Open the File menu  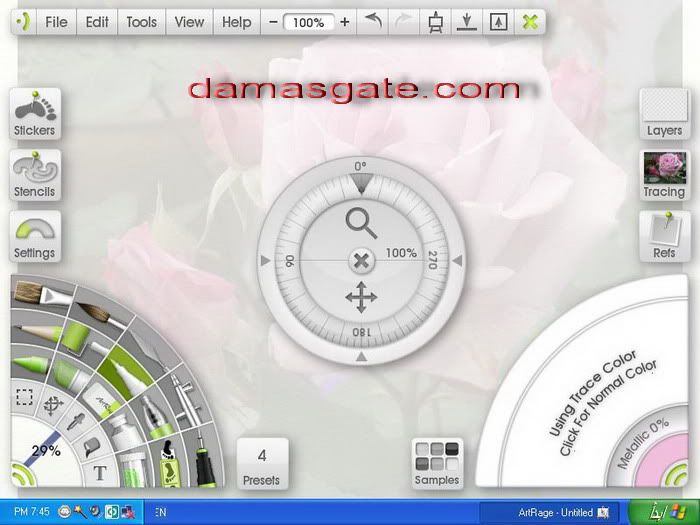click(56, 22)
